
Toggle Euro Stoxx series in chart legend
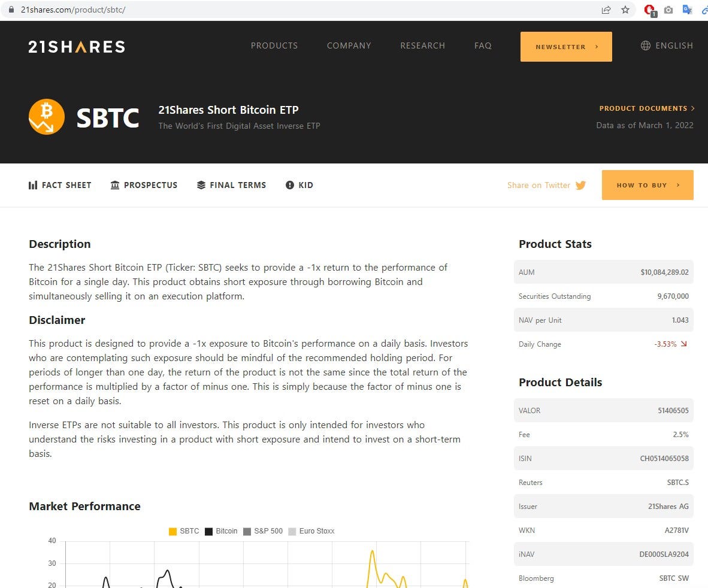pyautogui.click(x=311, y=531)
